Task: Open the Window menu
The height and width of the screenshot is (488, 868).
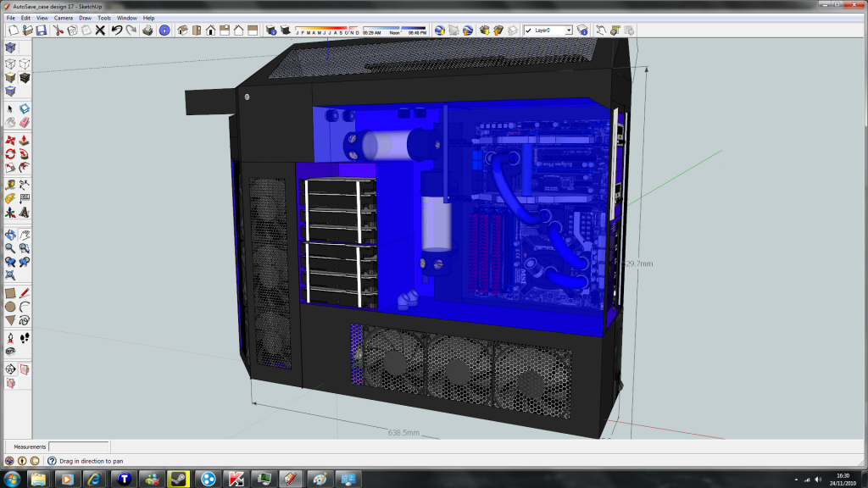Action: click(x=126, y=18)
